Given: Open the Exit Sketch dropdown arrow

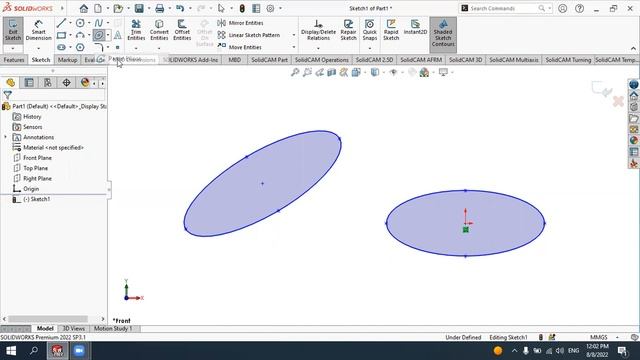Looking at the screenshot, I should tap(13, 48).
